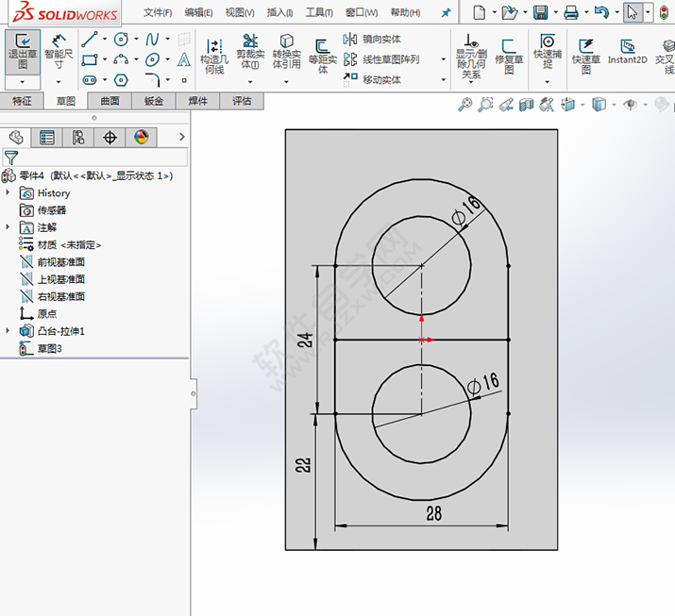Click the Open file icon
This screenshot has width=675, height=616.
pyautogui.click(x=510, y=12)
